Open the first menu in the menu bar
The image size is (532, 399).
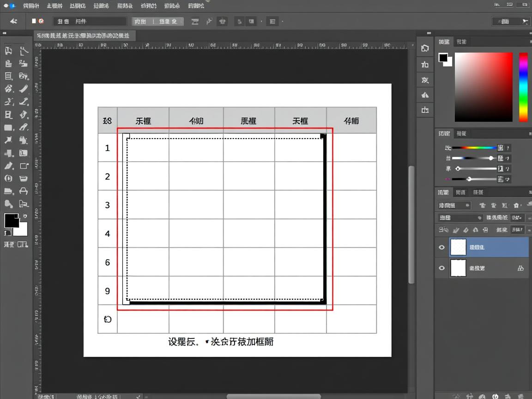click(x=31, y=6)
